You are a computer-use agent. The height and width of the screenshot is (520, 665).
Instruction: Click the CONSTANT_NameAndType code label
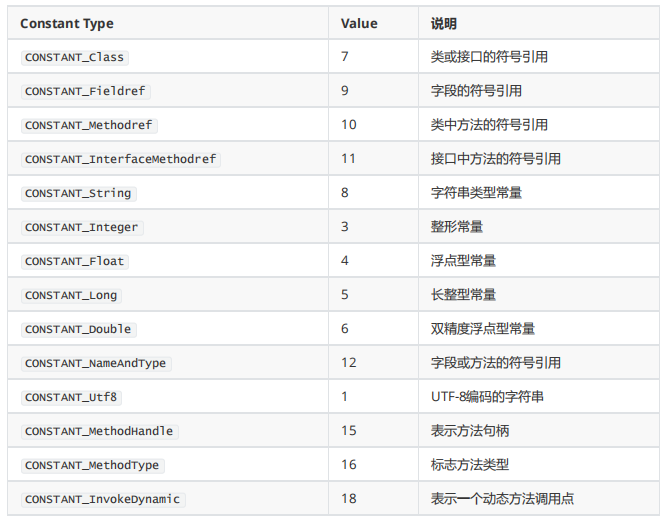point(96,363)
